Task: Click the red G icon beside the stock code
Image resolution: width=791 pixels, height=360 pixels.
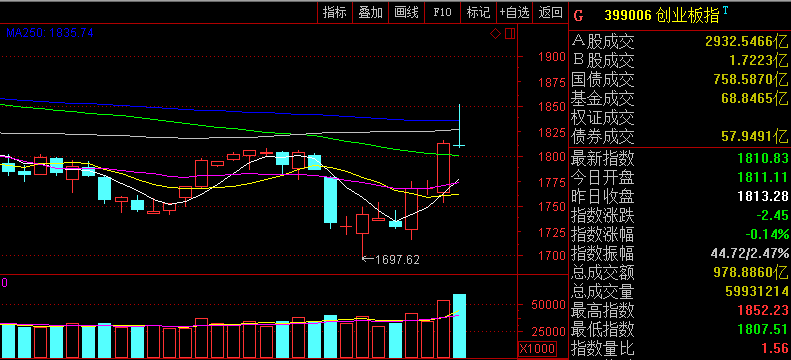Action: [x=579, y=16]
